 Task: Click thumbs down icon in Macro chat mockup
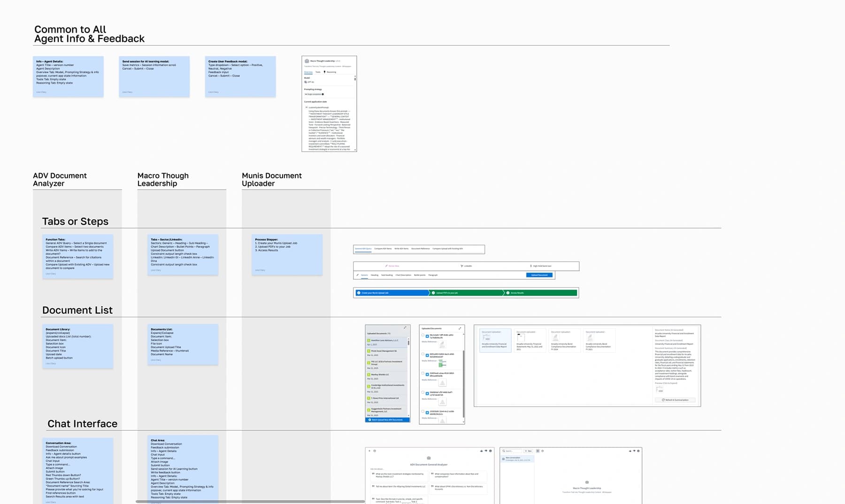coord(634,451)
